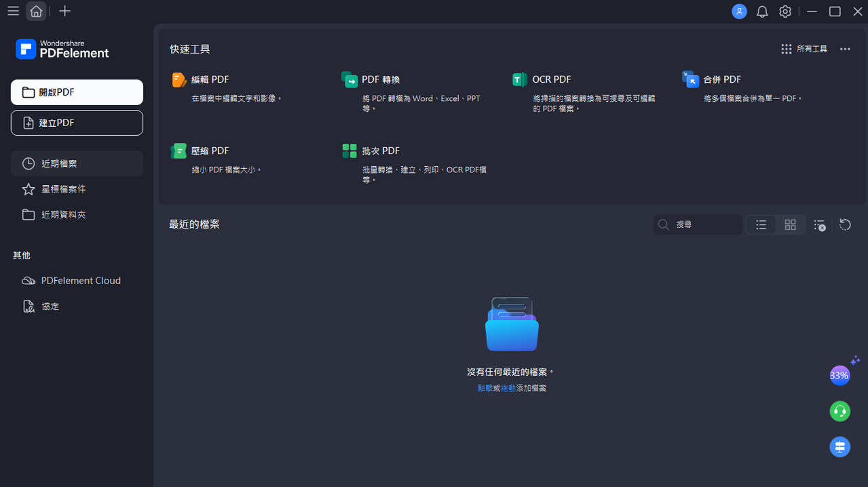Add a new tab with plus icon
Image resolution: width=868 pixels, height=487 pixels.
(x=64, y=11)
